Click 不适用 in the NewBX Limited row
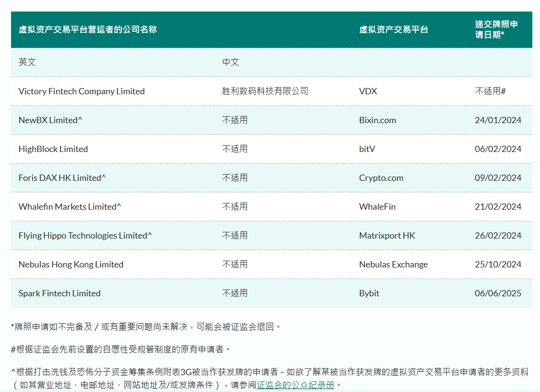This screenshot has height=392, width=540. tap(235, 120)
